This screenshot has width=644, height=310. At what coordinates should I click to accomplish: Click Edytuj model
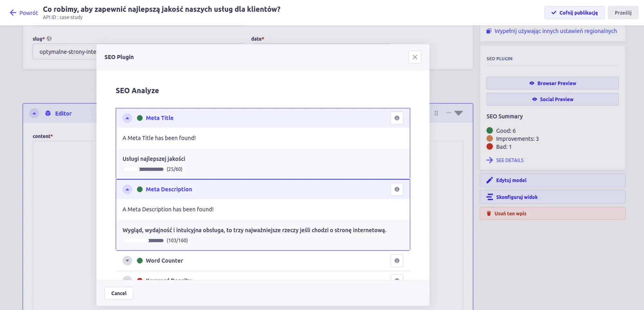point(552,180)
